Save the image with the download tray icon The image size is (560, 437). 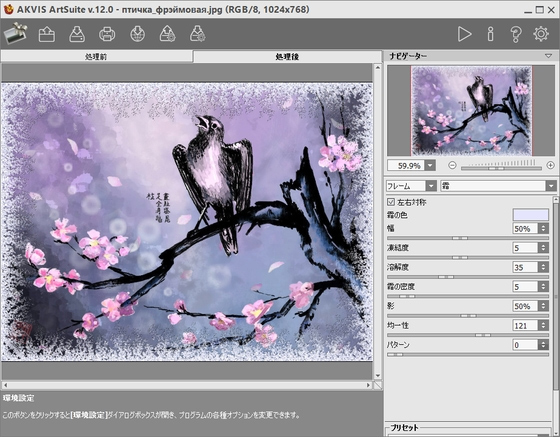(x=77, y=35)
